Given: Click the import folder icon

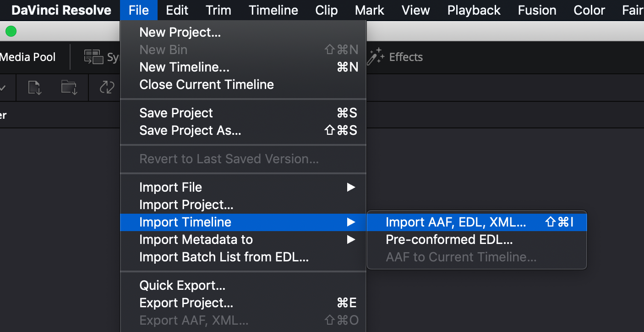Looking at the screenshot, I should click(69, 87).
